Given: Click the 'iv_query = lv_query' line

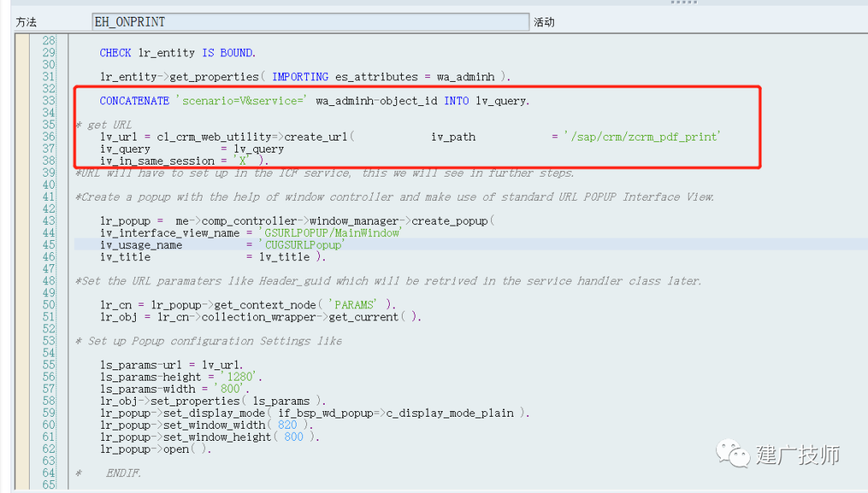Looking at the screenshot, I should point(191,149).
